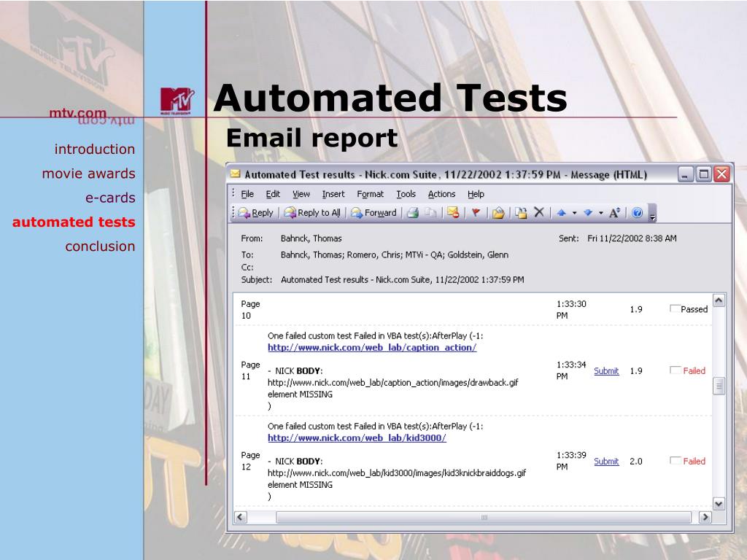Expand the toolbar options chevron at toolbar end
Viewport: 747px width, 560px height.
653,214
